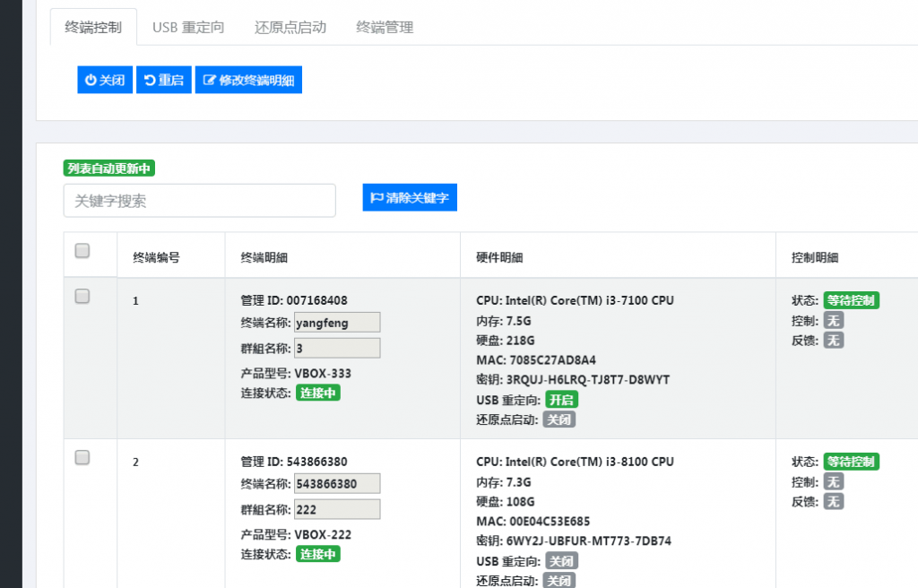Viewport: 918px width, 588px height.
Task: Click the 终端名称 field containing 543866380
Action: pos(337,483)
